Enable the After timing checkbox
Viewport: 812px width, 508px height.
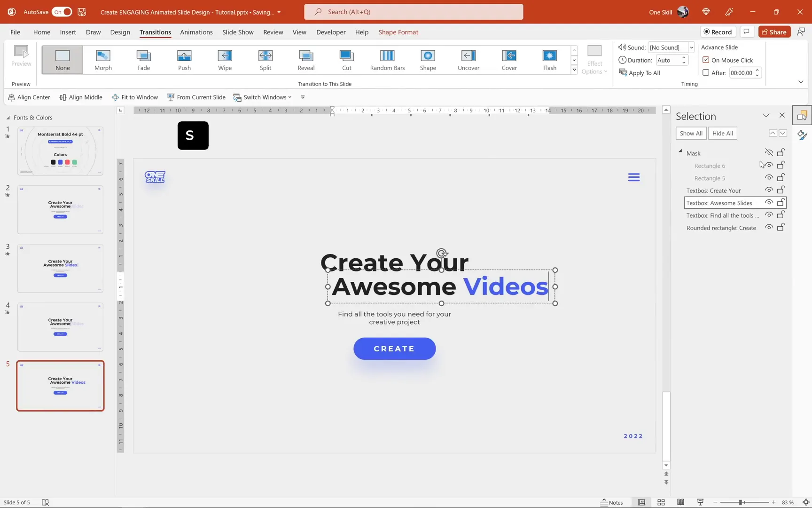(706, 72)
